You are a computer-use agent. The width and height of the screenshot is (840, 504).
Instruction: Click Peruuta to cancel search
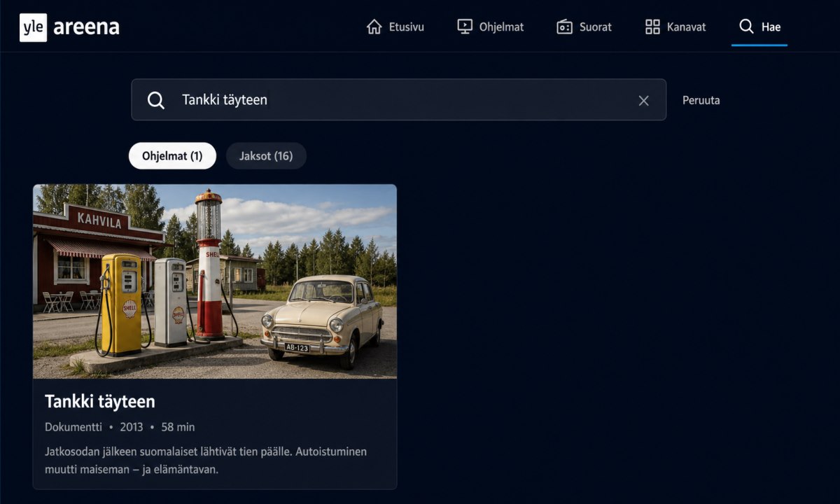point(701,100)
